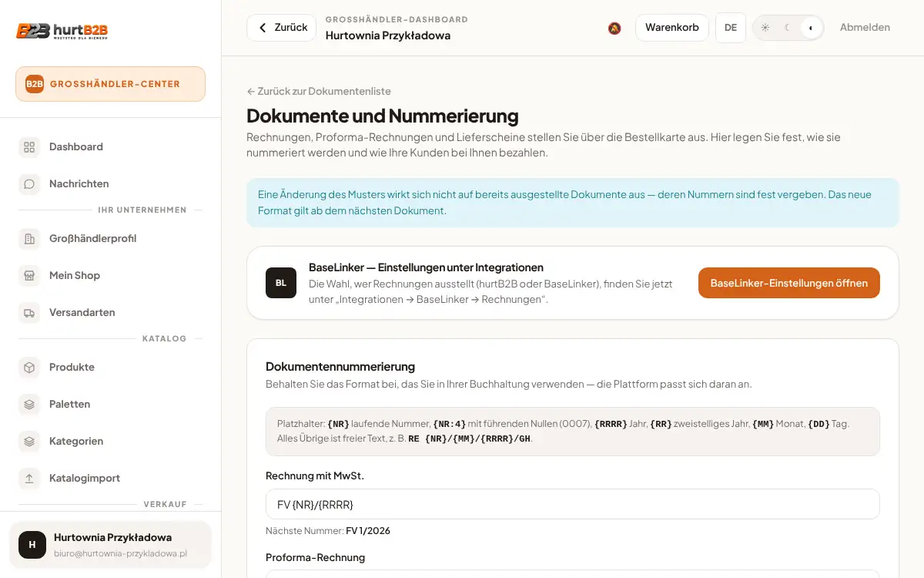Click the Katalogimport upload icon
Screen dimensions: 924x578
(x=29, y=478)
